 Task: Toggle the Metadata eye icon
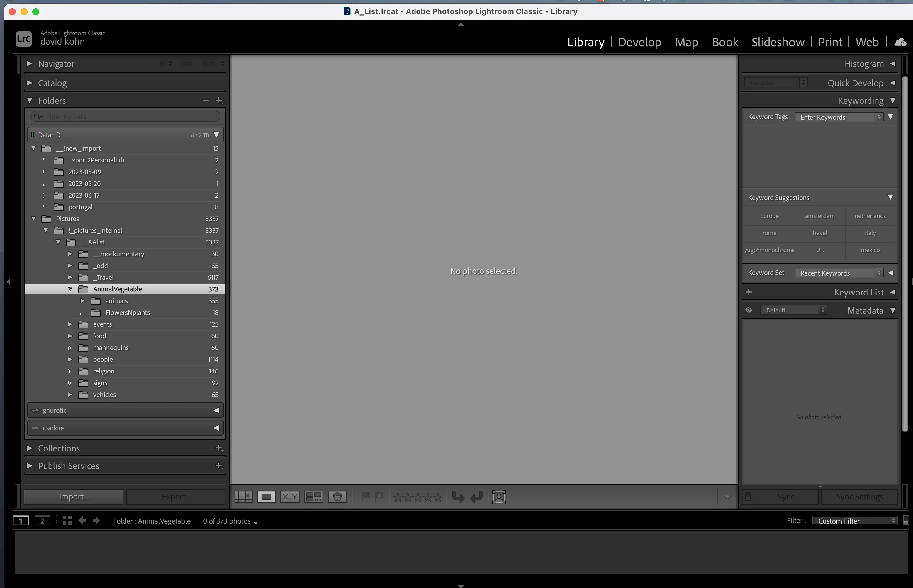(x=749, y=310)
